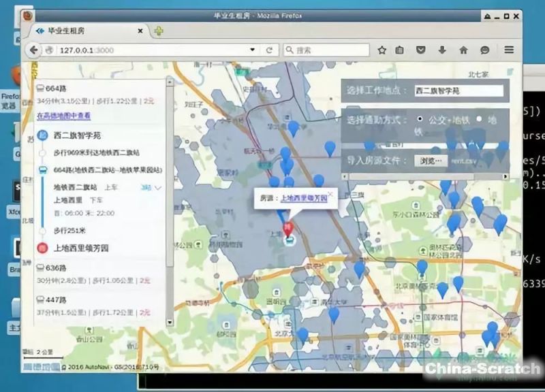Open a new tab with plus button

click(x=159, y=31)
